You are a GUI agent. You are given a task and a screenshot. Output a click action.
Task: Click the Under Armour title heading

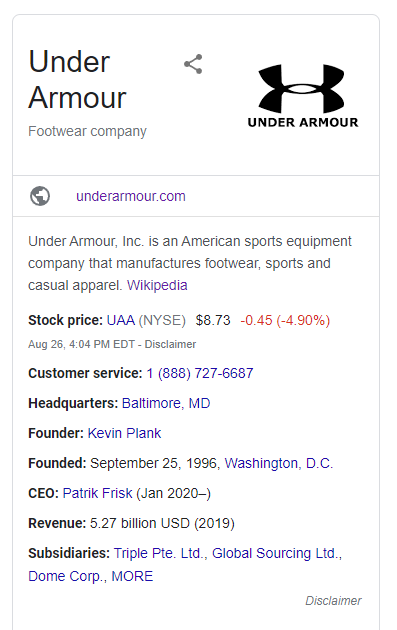77,80
